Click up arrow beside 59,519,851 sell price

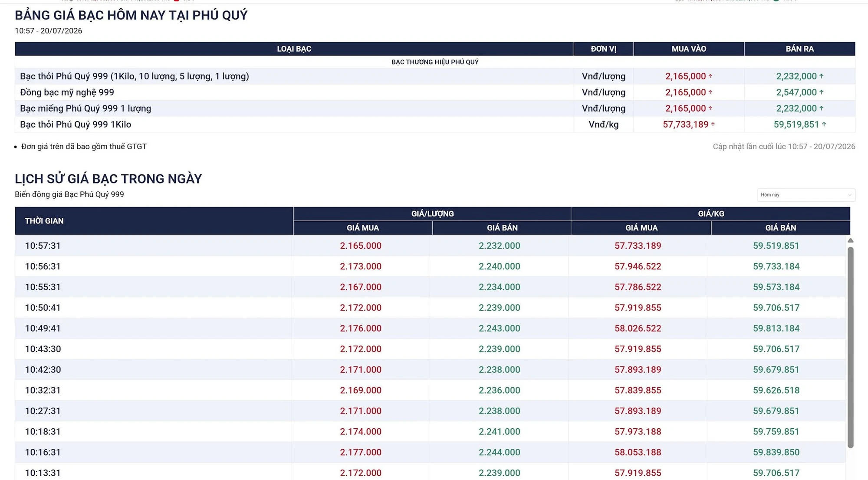[x=824, y=125]
